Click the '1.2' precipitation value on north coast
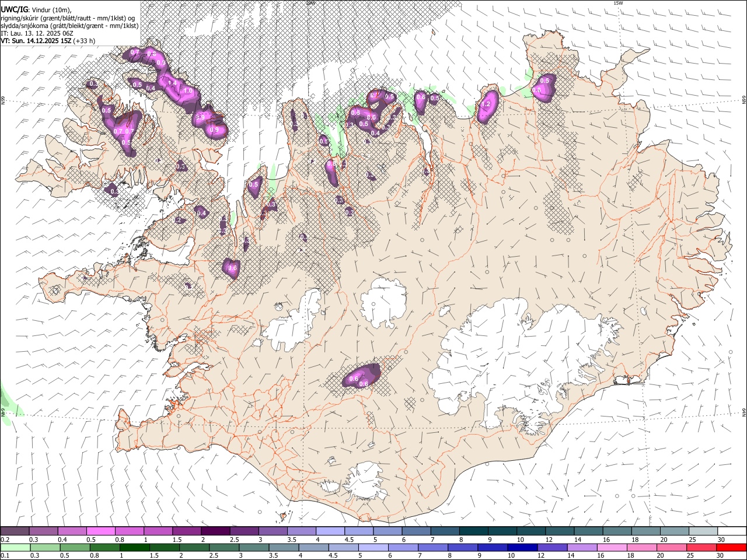This screenshot has width=747, height=560. coord(486,104)
